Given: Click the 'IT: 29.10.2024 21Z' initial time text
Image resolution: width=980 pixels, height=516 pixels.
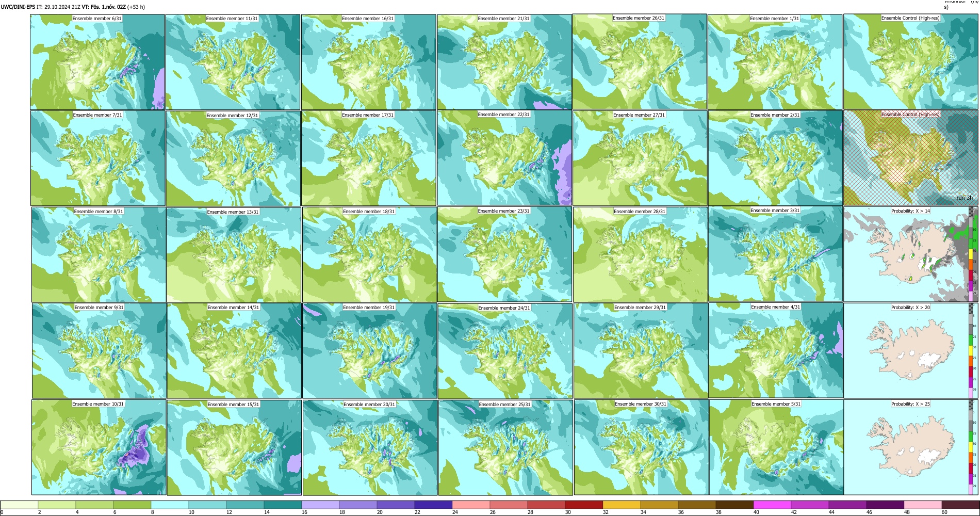Looking at the screenshot, I should 58,7.
